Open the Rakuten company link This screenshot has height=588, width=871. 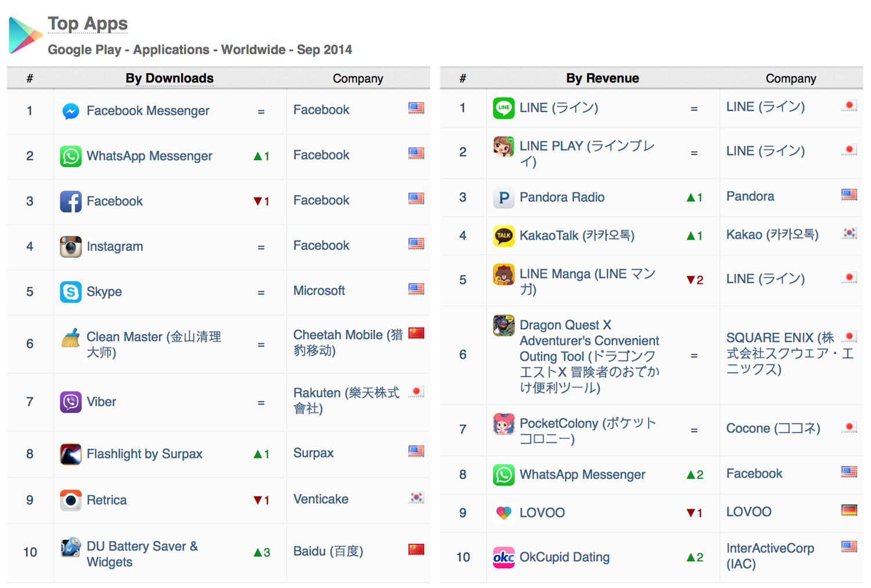point(346,401)
